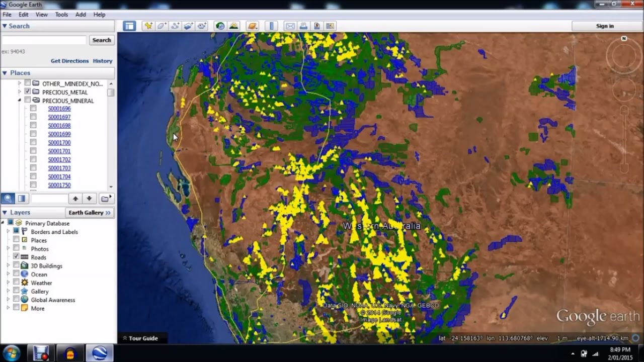Viewport: 644px width, 362px height.
Task: Open the Tools menu
Action: (61, 15)
